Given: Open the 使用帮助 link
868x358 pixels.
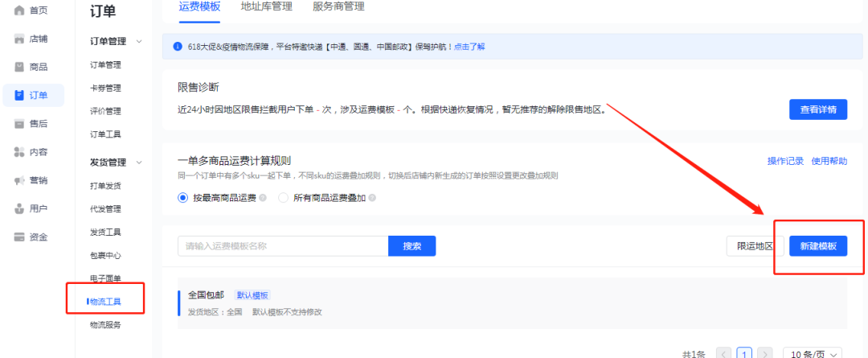Looking at the screenshot, I should tap(829, 161).
